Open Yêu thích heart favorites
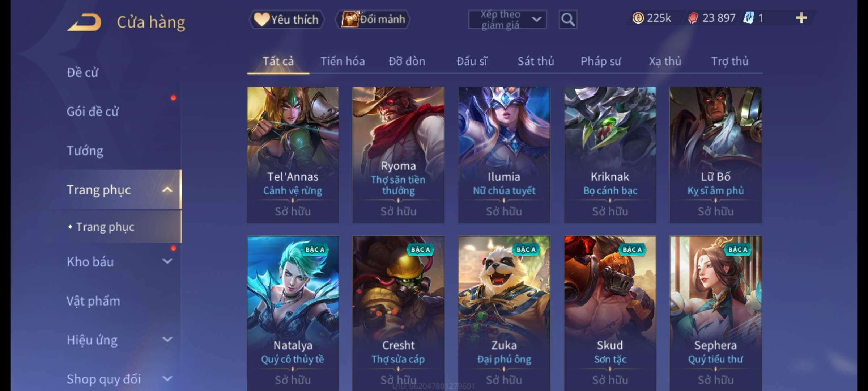Viewport: 868px width, 391px height. point(286,19)
